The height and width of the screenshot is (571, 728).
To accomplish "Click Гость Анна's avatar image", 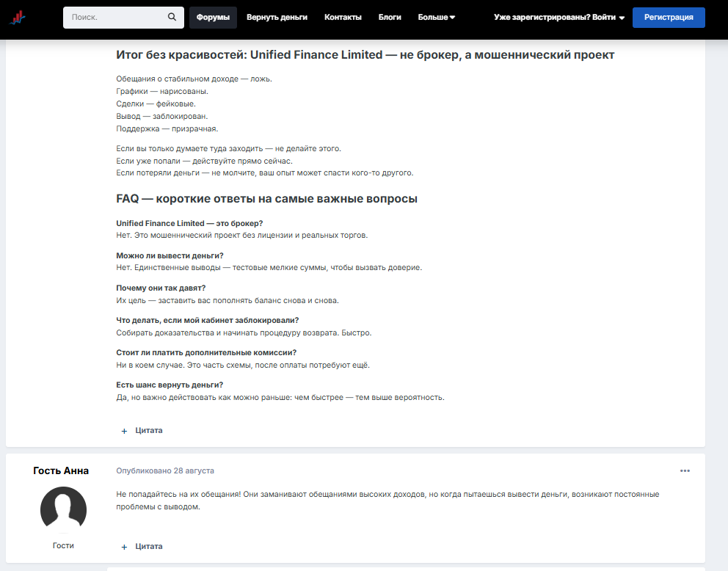I will click(x=63, y=509).
